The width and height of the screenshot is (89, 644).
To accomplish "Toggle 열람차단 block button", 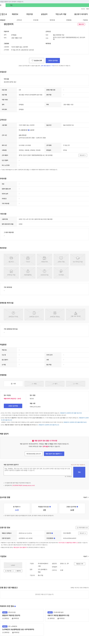I will click(x=18, y=571).
